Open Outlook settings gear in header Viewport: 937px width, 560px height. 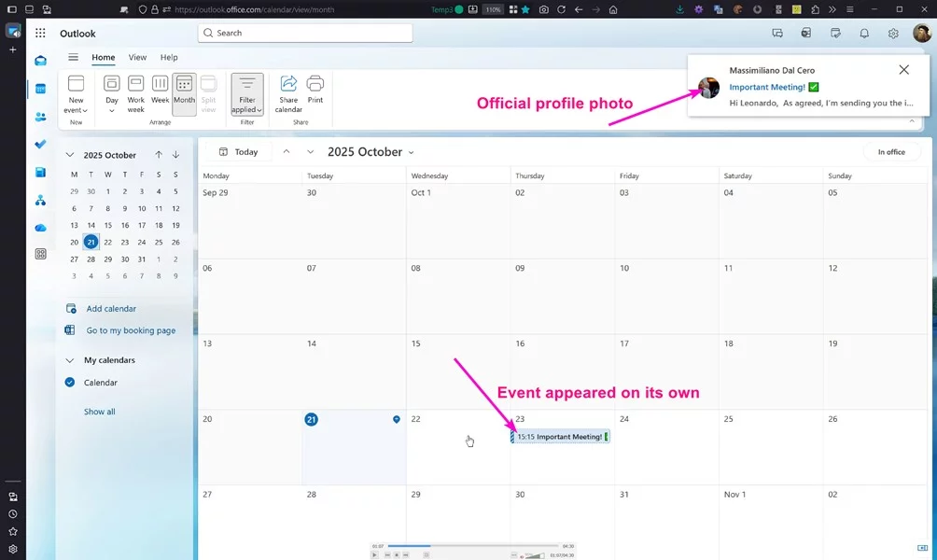coord(893,34)
